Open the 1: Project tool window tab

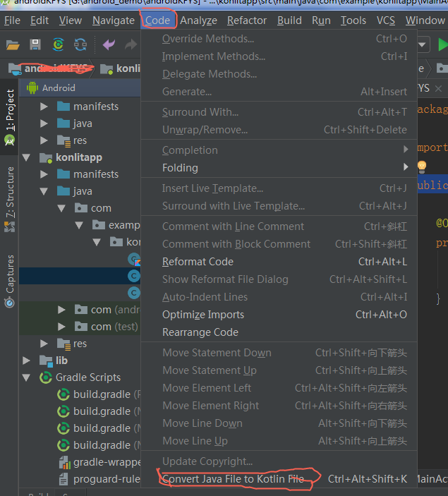(10, 117)
